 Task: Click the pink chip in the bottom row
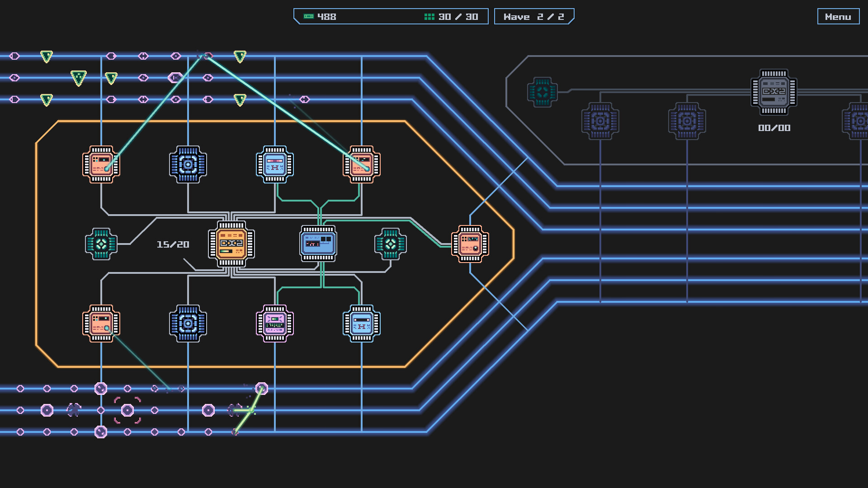[x=274, y=323]
